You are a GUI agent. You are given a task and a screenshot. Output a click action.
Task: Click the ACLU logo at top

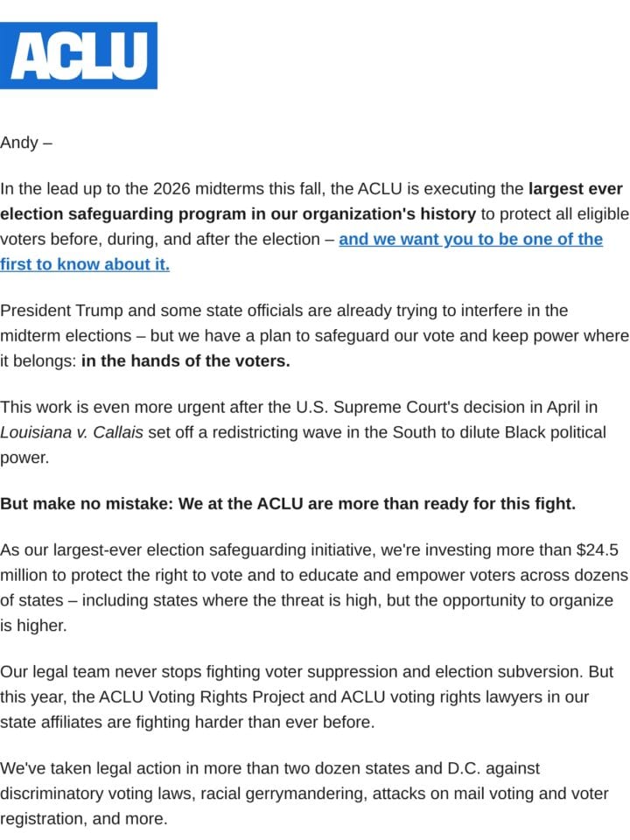point(78,55)
